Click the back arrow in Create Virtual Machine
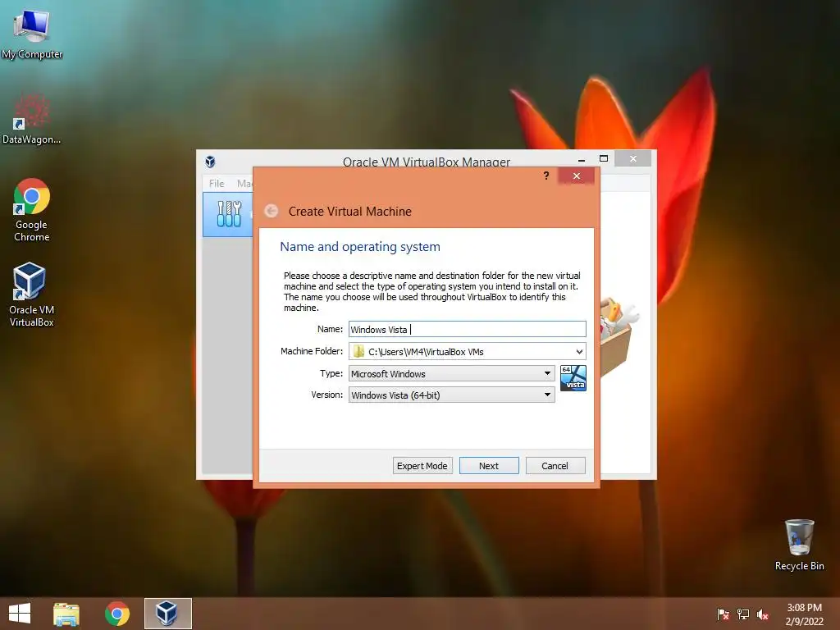 (x=272, y=211)
